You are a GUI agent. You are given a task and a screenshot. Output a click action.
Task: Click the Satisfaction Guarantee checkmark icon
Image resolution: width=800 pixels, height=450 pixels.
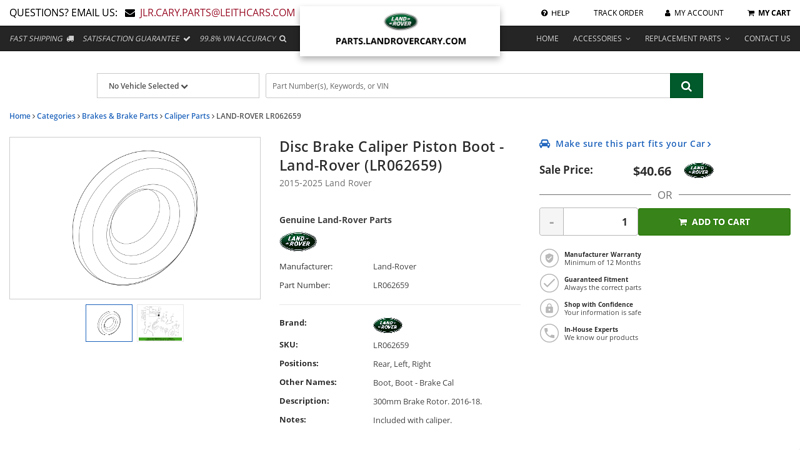tap(187, 39)
